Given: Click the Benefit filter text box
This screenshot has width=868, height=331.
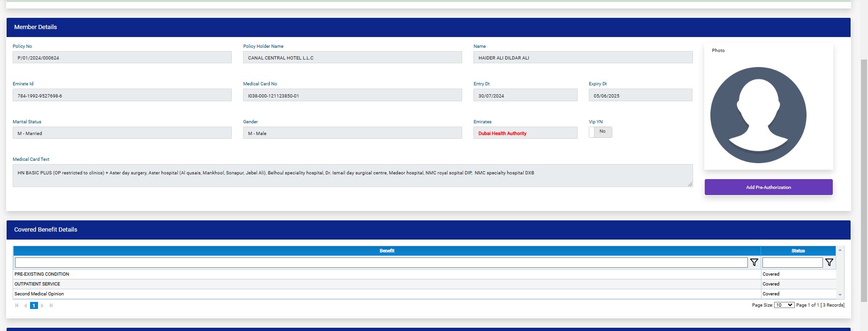Looking at the screenshot, I should click(x=381, y=263).
